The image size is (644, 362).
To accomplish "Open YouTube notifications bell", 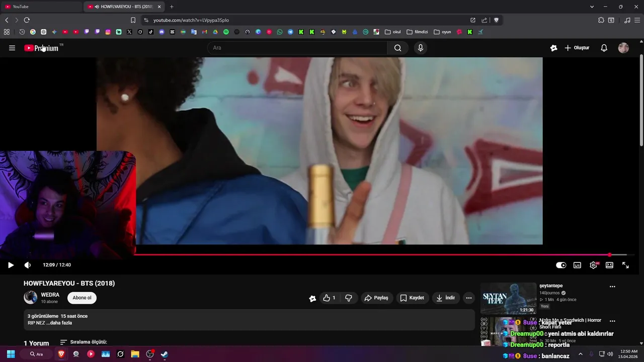I will [604, 48].
